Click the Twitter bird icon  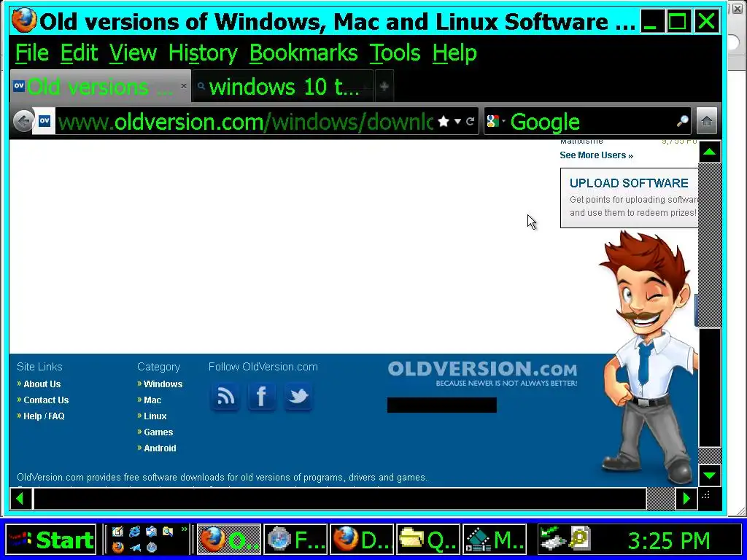coord(298,396)
